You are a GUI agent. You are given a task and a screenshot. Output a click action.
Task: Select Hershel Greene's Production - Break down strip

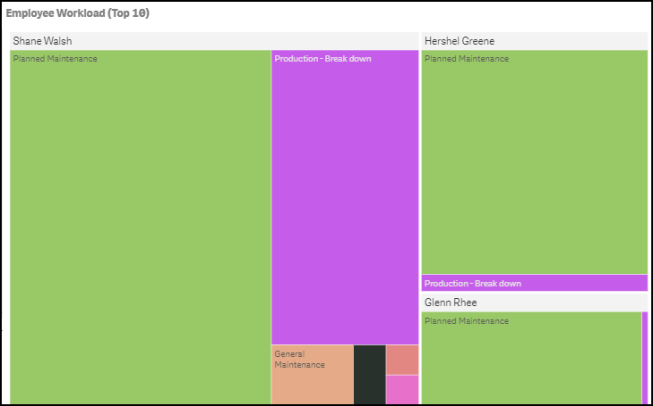coord(534,283)
